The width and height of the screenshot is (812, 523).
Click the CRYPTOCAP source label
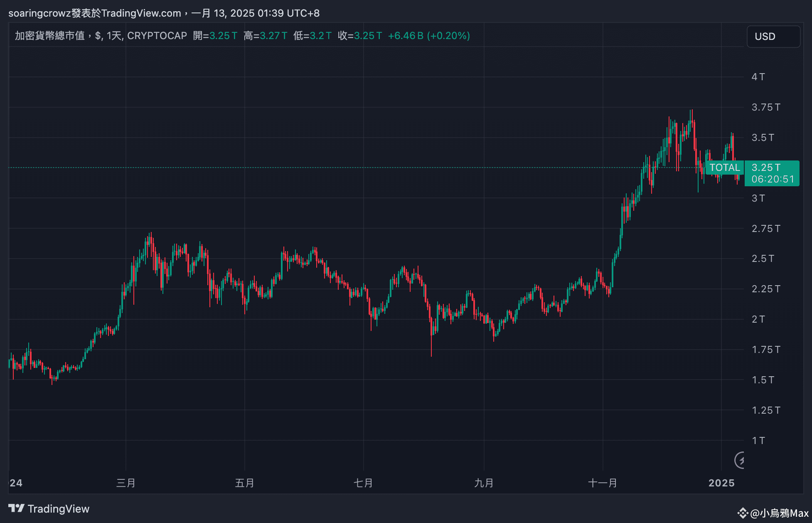pos(157,36)
